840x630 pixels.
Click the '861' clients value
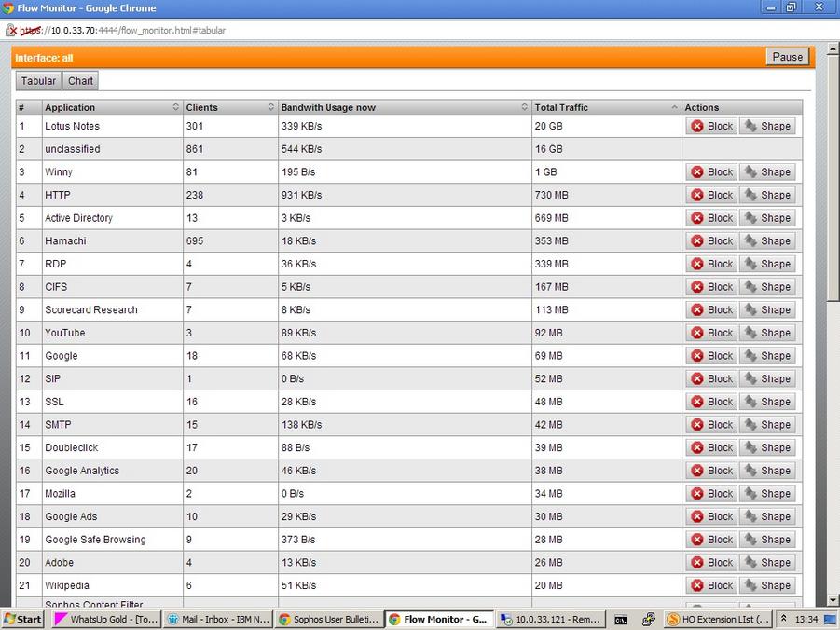click(x=195, y=149)
